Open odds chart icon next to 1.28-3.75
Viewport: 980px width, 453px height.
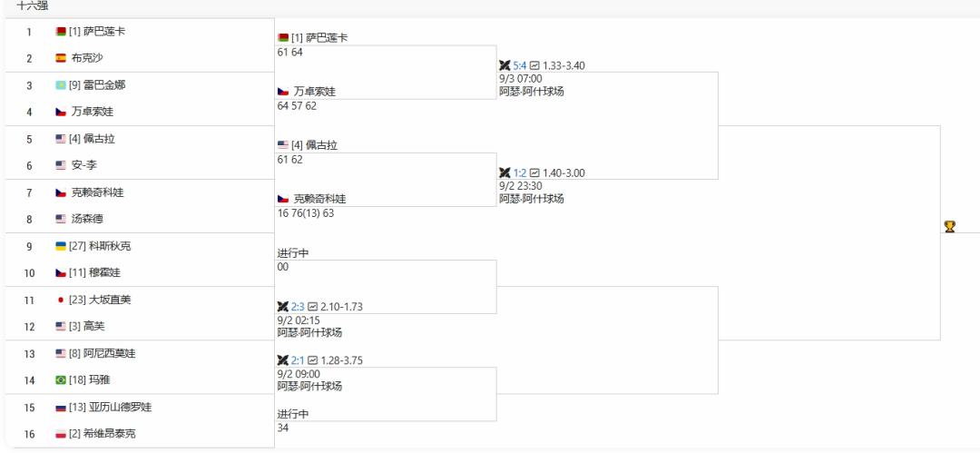312,360
